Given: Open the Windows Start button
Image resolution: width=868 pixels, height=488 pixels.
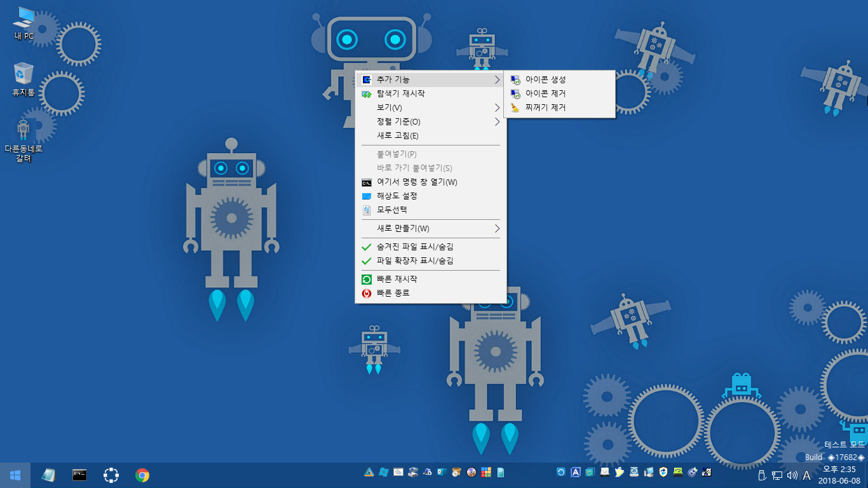Looking at the screenshot, I should click(x=15, y=475).
